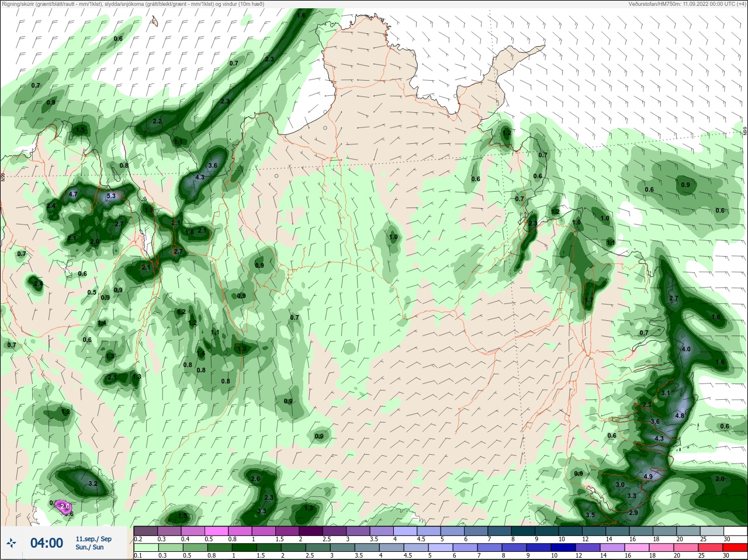The height and width of the screenshot is (560, 748).
Task: Click the 3.2 precipitation value on the map
Action: (x=92, y=484)
